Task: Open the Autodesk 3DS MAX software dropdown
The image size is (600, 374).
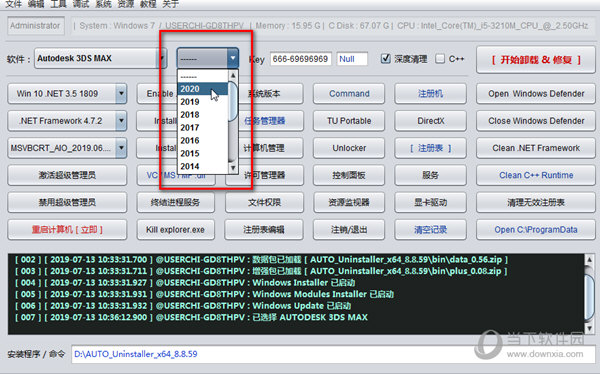Action: [x=100, y=59]
